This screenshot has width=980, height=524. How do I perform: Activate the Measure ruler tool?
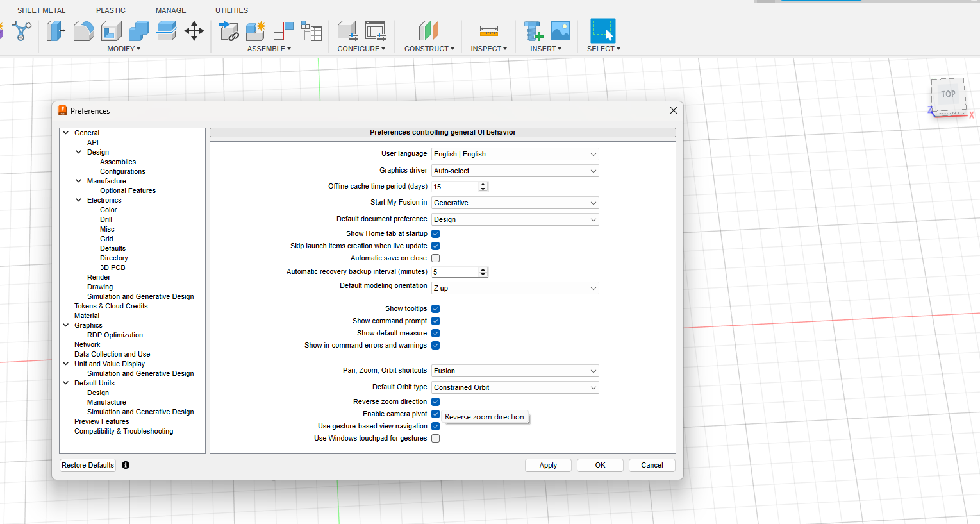click(x=489, y=31)
